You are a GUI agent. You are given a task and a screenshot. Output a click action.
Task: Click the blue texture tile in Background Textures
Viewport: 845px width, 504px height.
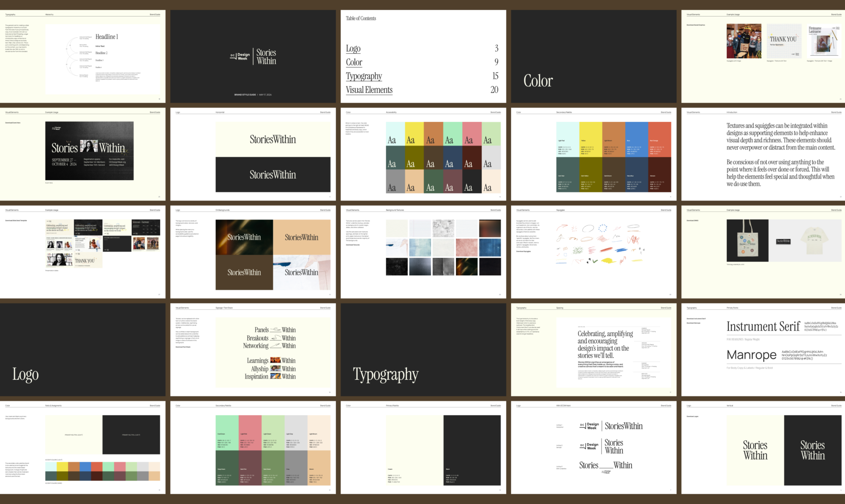[490, 247]
